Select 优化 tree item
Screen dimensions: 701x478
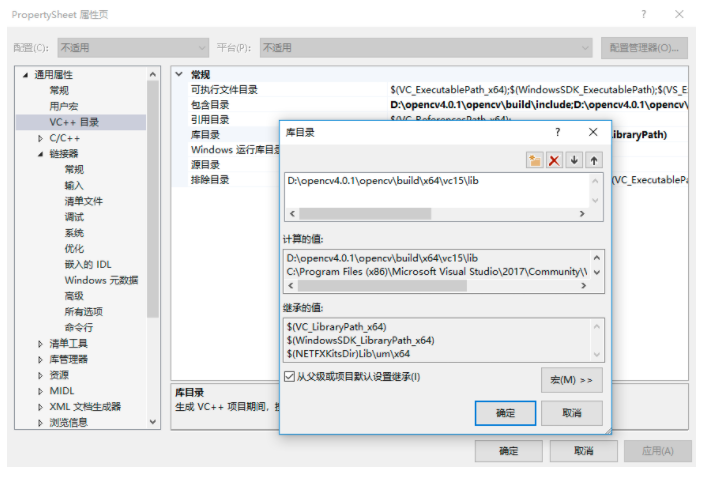coord(74,249)
